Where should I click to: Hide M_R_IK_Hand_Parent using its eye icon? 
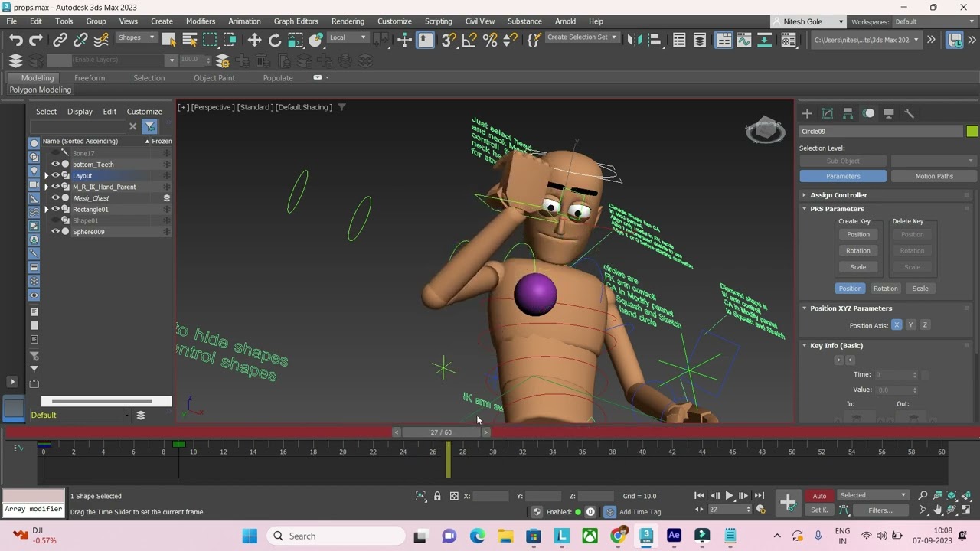click(x=55, y=187)
